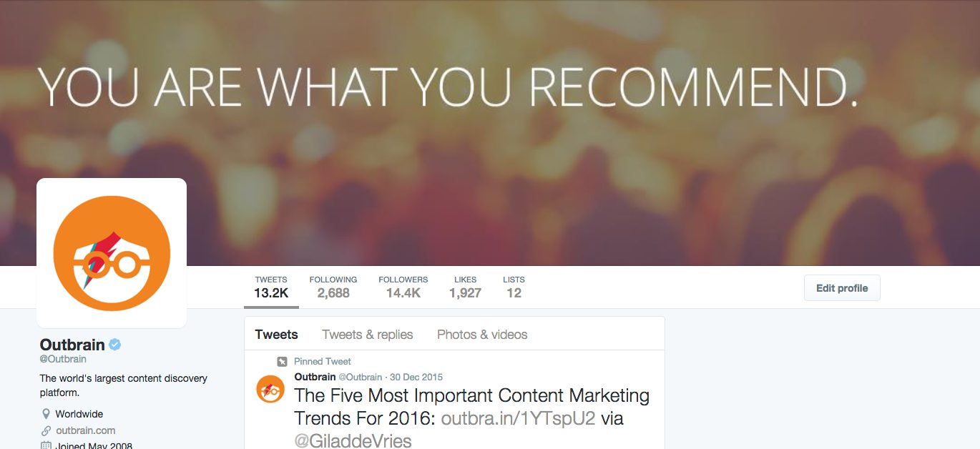View the Followers list (14.4K)

pyautogui.click(x=403, y=287)
